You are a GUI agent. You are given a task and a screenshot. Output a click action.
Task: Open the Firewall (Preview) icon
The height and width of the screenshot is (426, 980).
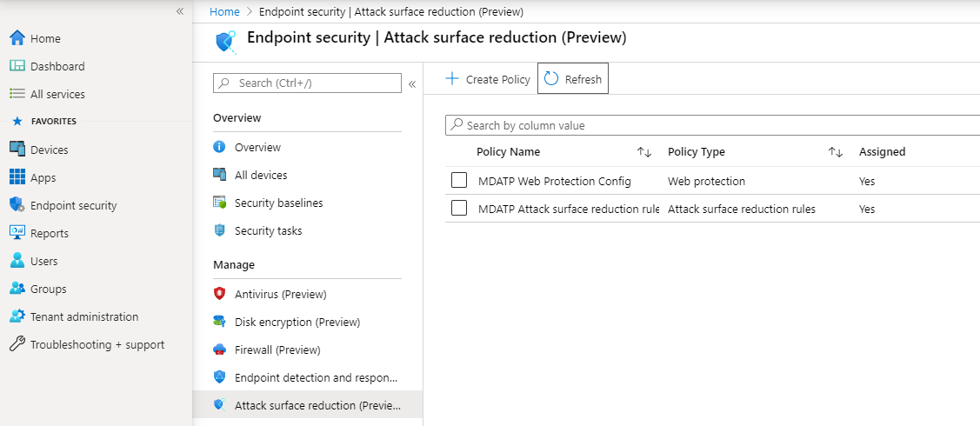220,349
